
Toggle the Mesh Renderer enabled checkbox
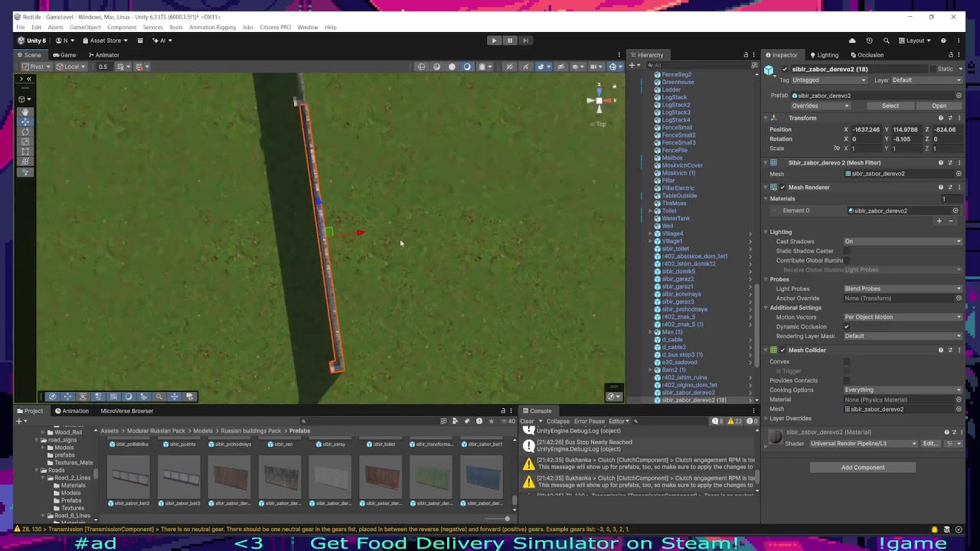pyautogui.click(x=782, y=187)
